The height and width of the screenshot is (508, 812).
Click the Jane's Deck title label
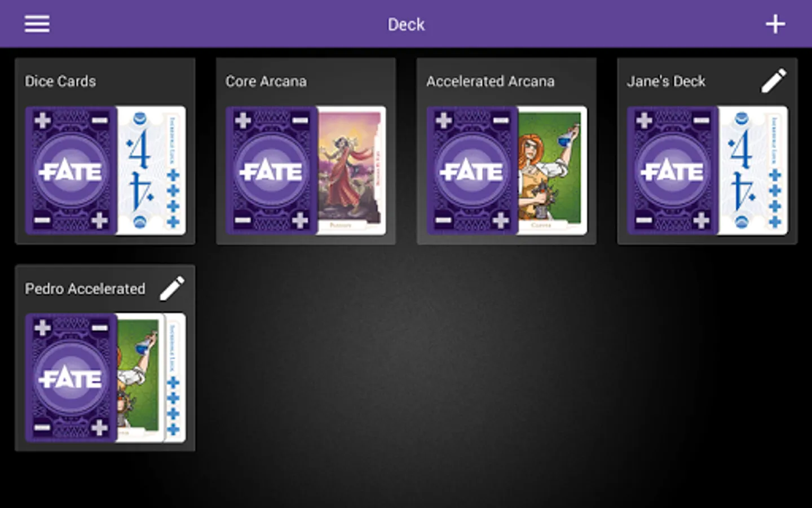pyautogui.click(x=666, y=81)
